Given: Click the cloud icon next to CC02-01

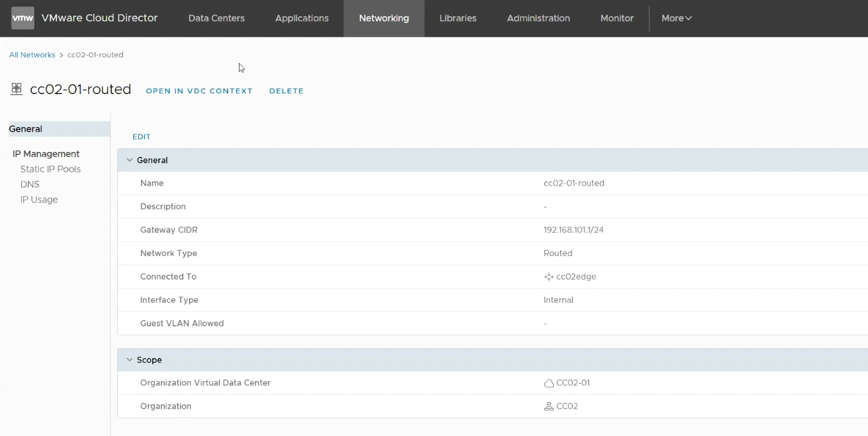Looking at the screenshot, I should click(548, 382).
